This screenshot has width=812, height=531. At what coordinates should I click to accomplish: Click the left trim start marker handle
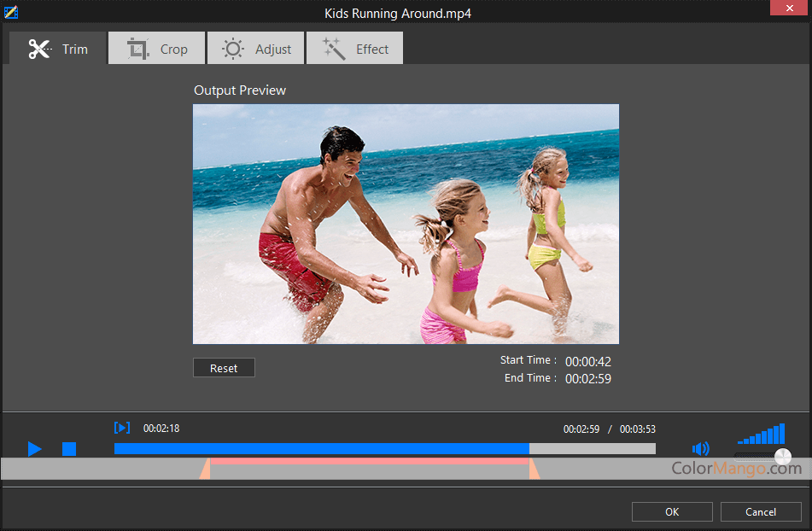tap(205, 469)
